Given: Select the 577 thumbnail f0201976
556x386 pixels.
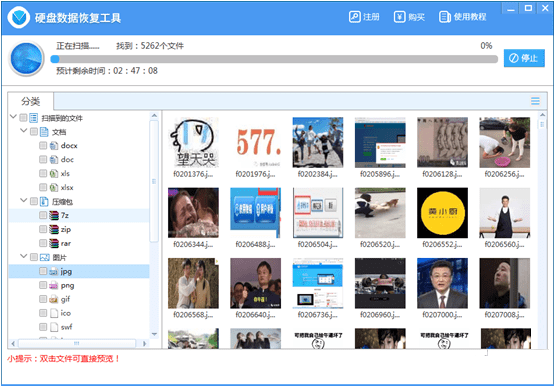Looking at the screenshot, I should click(256, 142).
